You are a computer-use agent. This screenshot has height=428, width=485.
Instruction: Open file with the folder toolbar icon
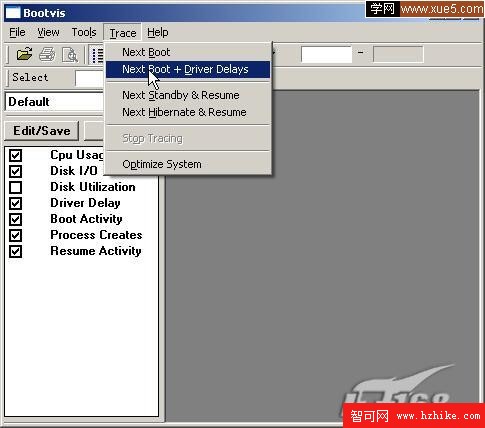pos(24,54)
